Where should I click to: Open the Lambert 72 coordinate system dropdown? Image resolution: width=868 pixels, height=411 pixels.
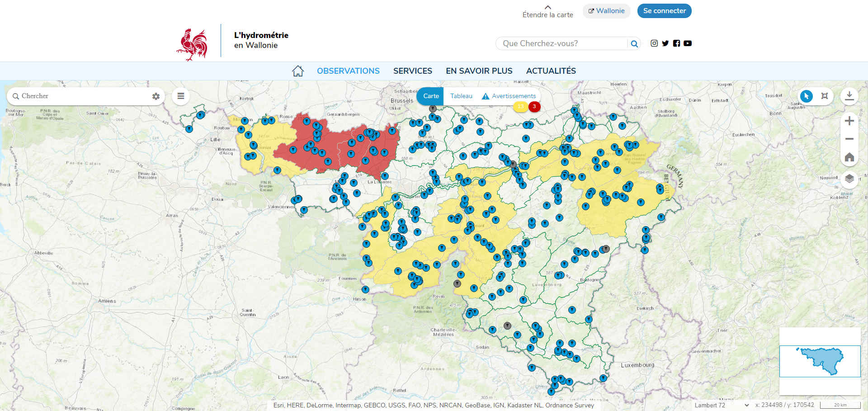(x=722, y=405)
